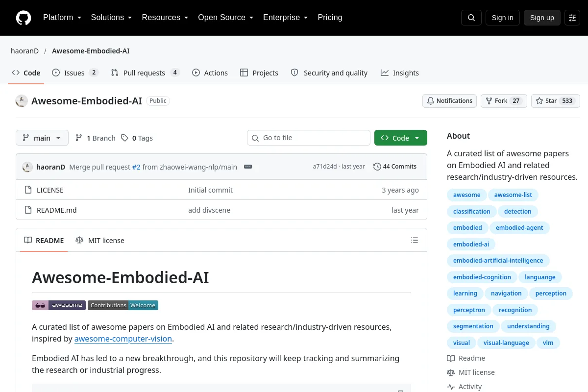Click the search magnifier icon in header
The height and width of the screenshot is (392, 588).
pyautogui.click(x=471, y=18)
